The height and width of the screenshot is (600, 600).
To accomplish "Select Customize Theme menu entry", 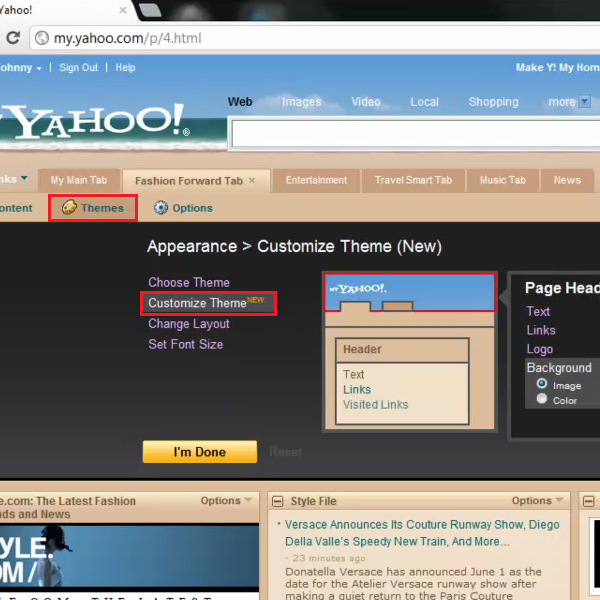I will pyautogui.click(x=207, y=303).
